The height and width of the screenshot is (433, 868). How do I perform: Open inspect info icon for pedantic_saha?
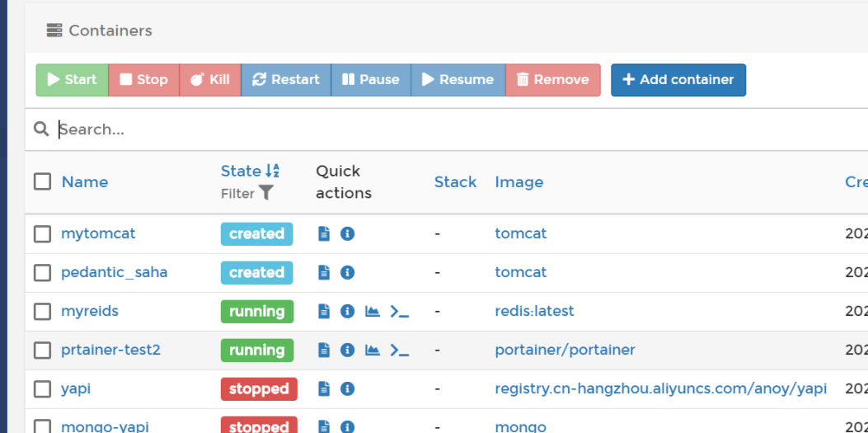click(347, 272)
